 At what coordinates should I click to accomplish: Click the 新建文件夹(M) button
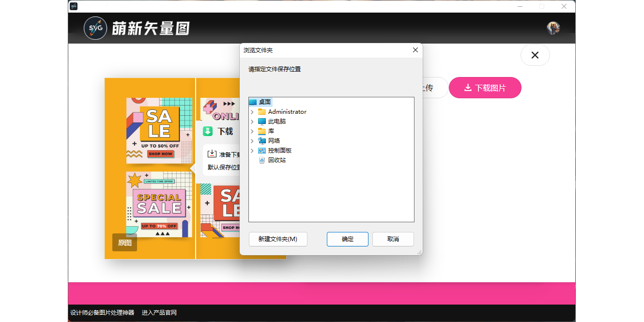pos(278,239)
